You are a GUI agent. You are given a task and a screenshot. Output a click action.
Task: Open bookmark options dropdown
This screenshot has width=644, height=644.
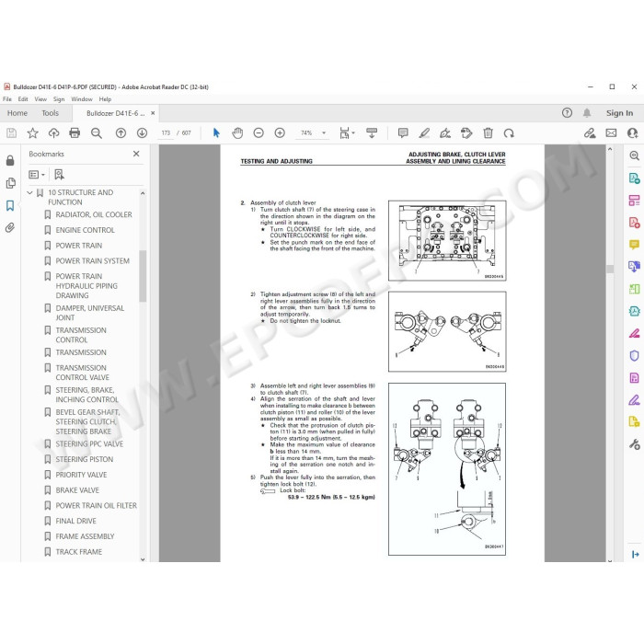click(37, 175)
